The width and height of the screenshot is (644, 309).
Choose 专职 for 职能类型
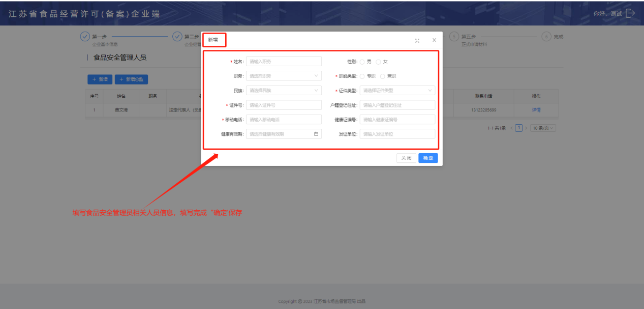coord(362,76)
